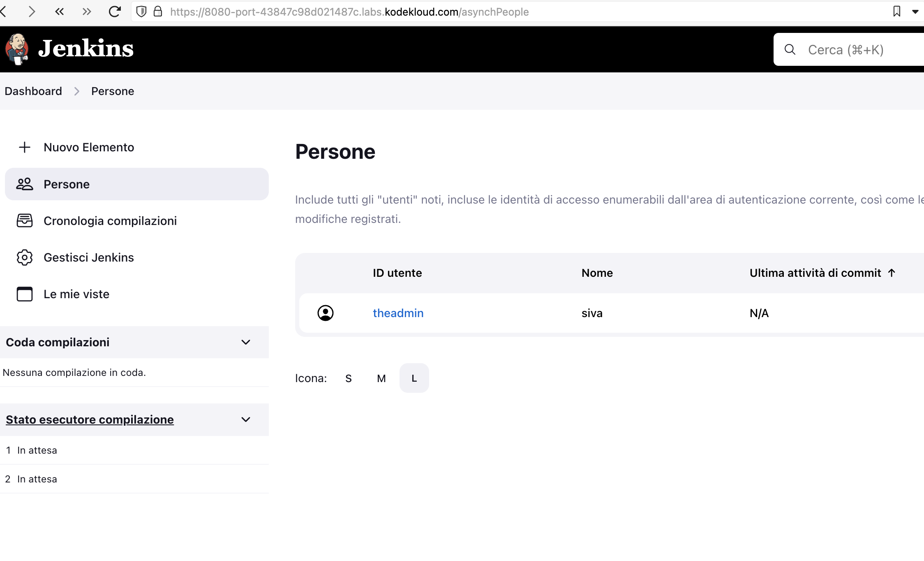Click the Gestisci Jenkins gear icon
The width and height of the screenshot is (924, 561).
(x=25, y=257)
